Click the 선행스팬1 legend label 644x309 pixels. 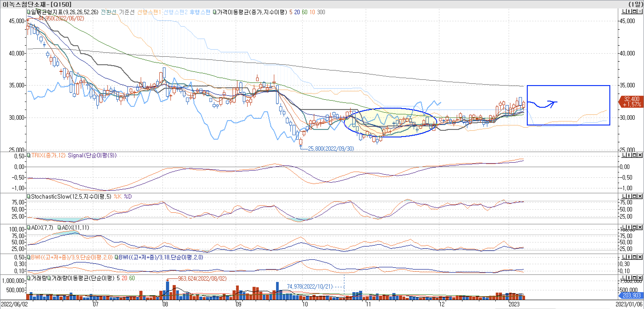click(149, 12)
